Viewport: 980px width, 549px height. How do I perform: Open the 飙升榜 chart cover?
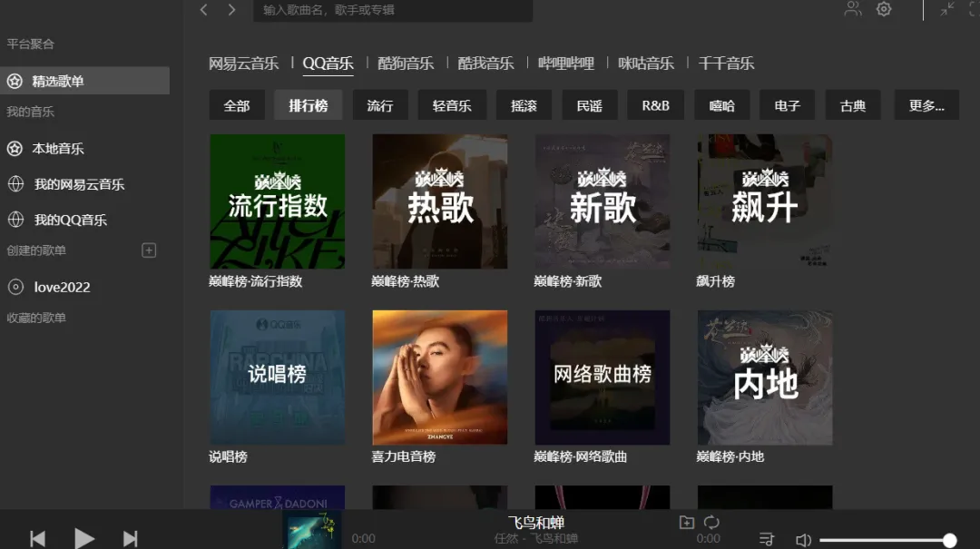click(x=765, y=201)
